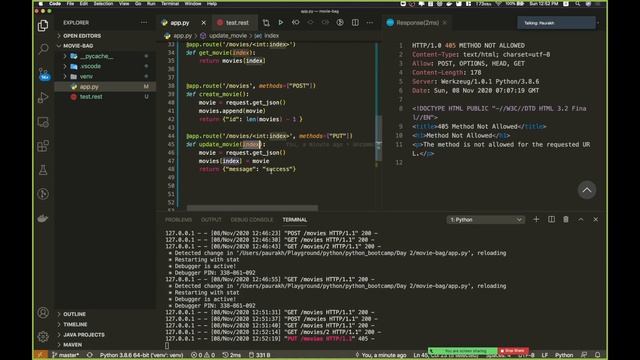Expand the Java Projects section
The height and width of the screenshot is (360, 640).
click(84, 335)
